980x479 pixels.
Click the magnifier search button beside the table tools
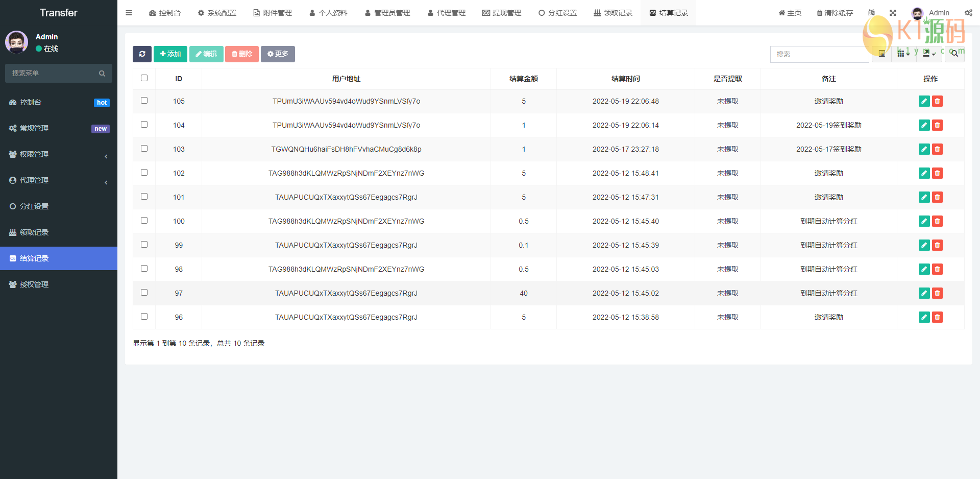tap(954, 54)
